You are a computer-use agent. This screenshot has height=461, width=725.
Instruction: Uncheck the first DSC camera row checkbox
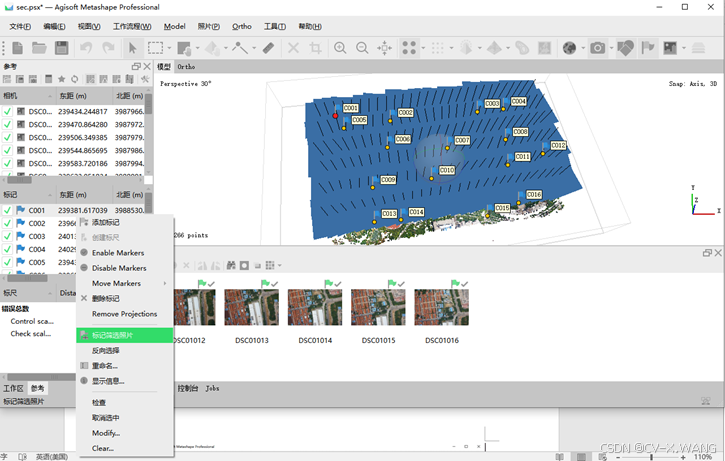(8, 112)
